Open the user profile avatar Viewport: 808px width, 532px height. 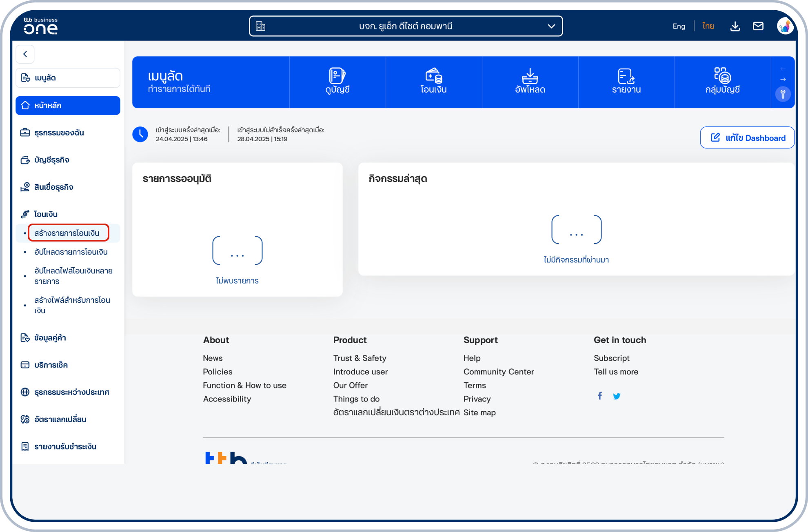pos(785,26)
